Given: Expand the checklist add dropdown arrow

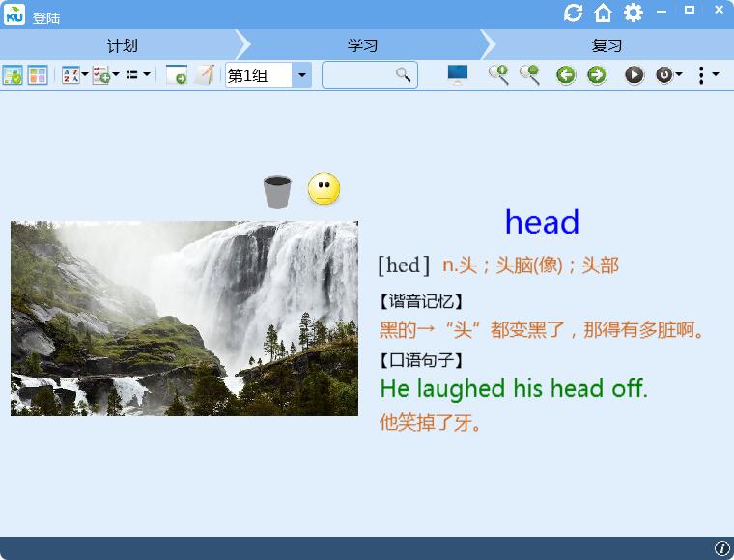Looking at the screenshot, I should pyautogui.click(x=116, y=74).
